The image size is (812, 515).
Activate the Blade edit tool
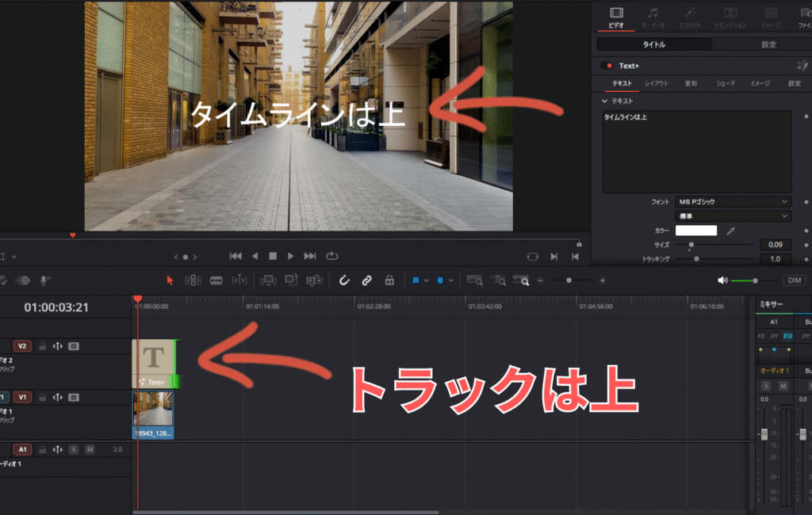click(x=216, y=280)
